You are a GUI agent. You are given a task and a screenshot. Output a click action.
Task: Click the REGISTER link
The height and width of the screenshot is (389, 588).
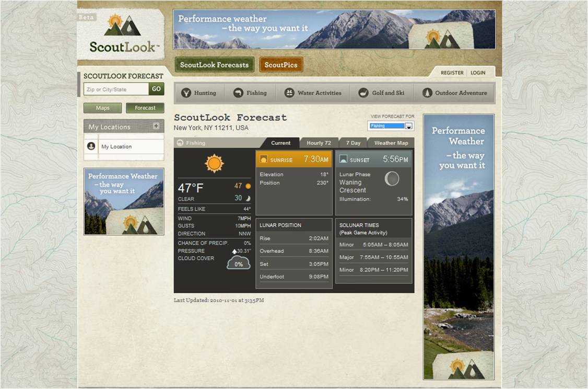[452, 73]
